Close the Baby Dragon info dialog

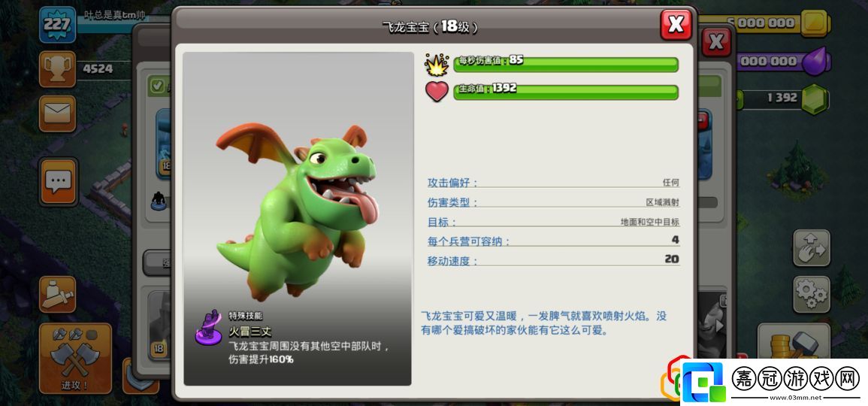coord(676,25)
